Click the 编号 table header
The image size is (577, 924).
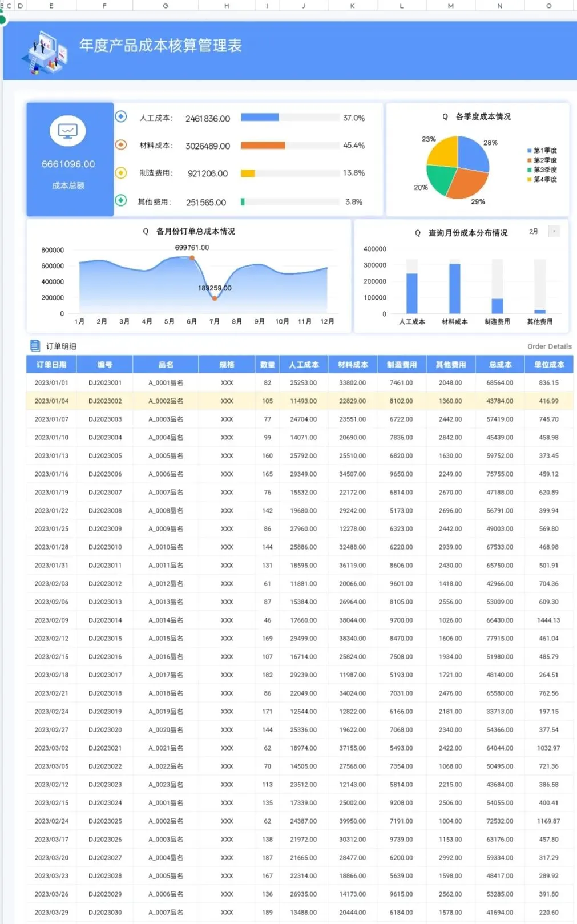104,364
